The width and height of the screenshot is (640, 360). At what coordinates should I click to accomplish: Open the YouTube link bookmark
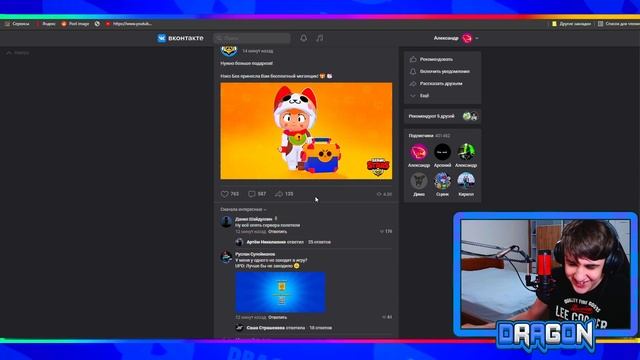pyautogui.click(x=129, y=24)
